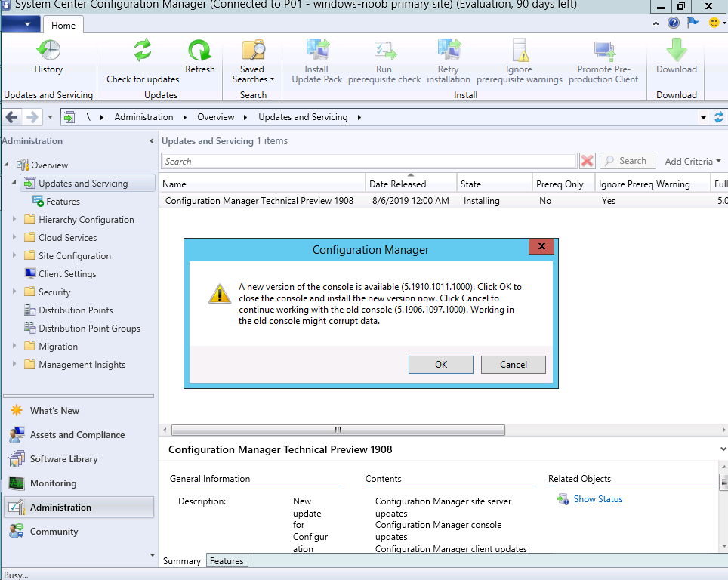728x580 pixels.
Task: Click the green Download arrow icon
Action: pos(677,50)
